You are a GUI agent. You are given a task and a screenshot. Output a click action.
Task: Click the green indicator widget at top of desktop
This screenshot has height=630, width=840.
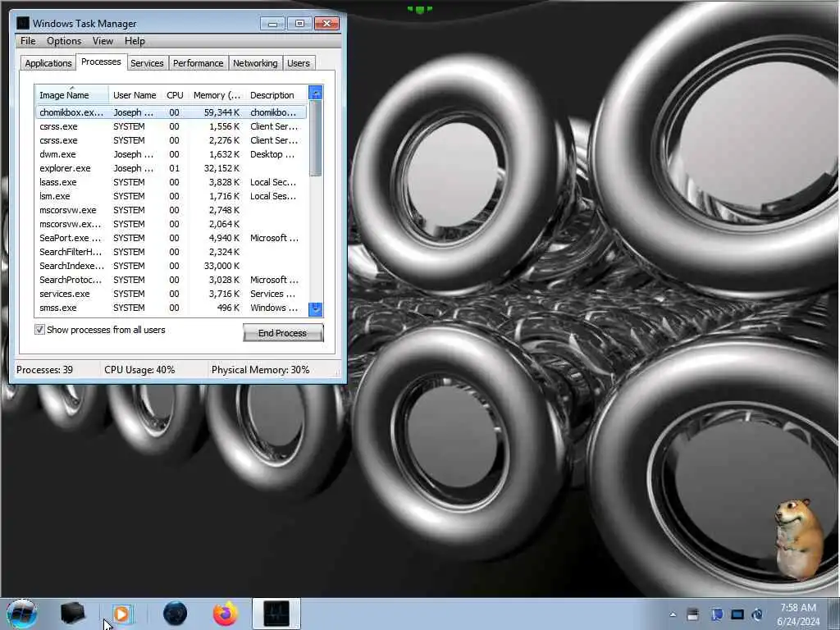tap(419, 9)
